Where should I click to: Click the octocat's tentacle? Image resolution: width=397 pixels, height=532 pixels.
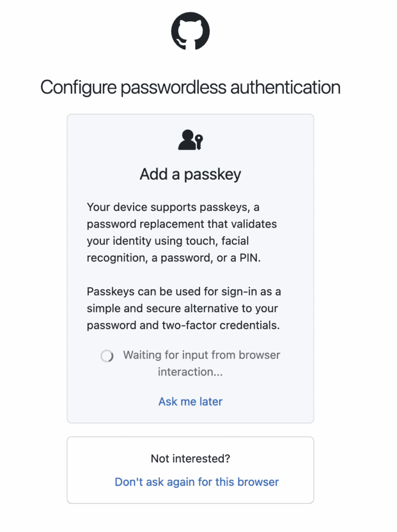[179, 42]
